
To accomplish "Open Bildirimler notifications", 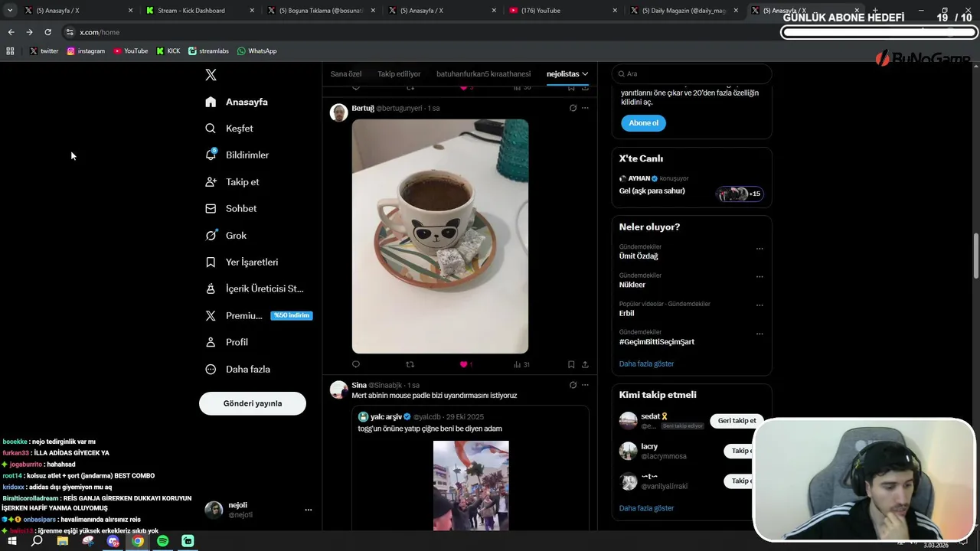I will (x=237, y=155).
